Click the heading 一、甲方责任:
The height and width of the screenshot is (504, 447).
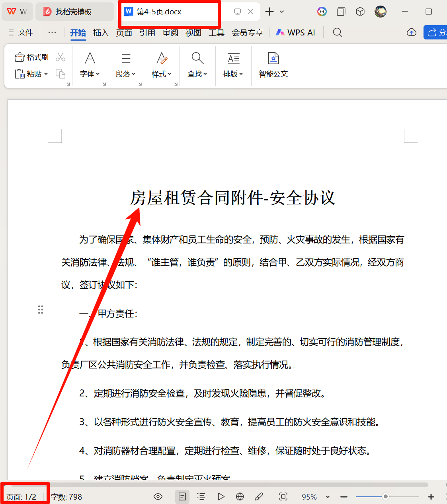[x=108, y=314]
